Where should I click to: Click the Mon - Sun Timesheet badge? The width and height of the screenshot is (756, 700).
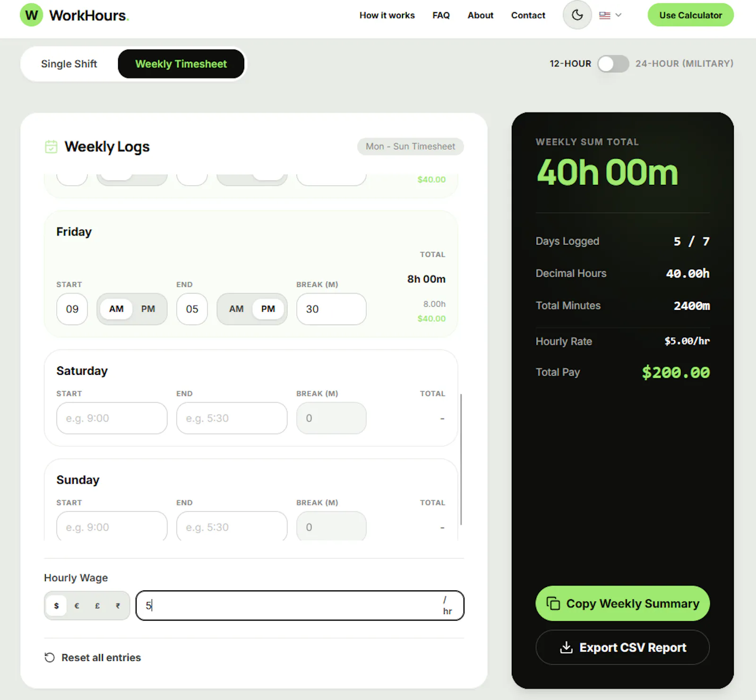411,147
